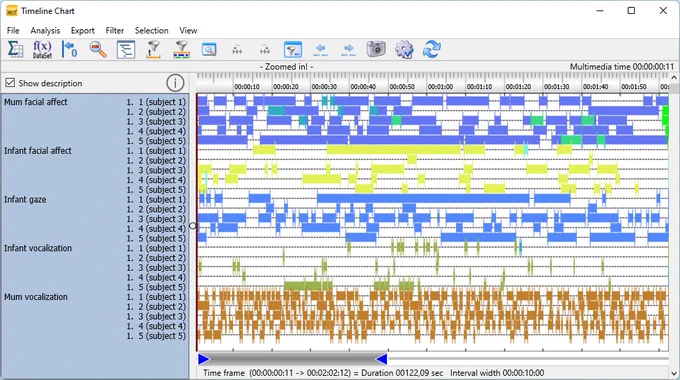The width and height of the screenshot is (680, 380).
Task: Click the Zoomed in! status label
Action: [286, 67]
